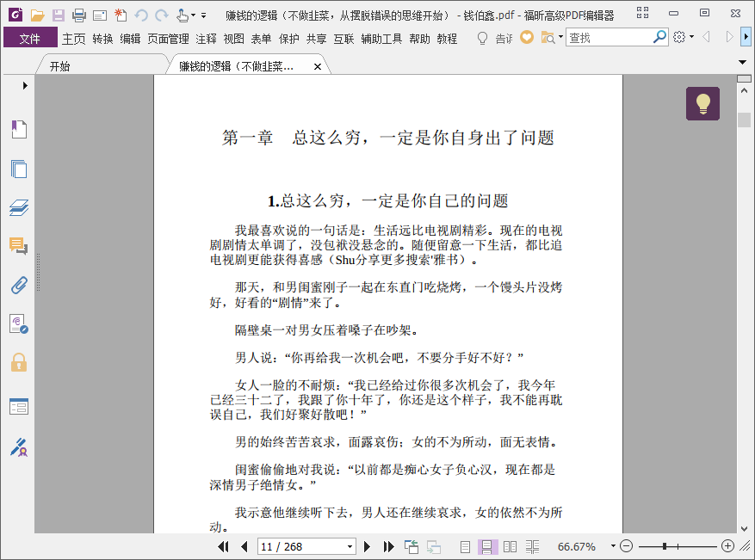Toggle continuous page view mode
The height and width of the screenshot is (560, 755).
coord(486,546)
